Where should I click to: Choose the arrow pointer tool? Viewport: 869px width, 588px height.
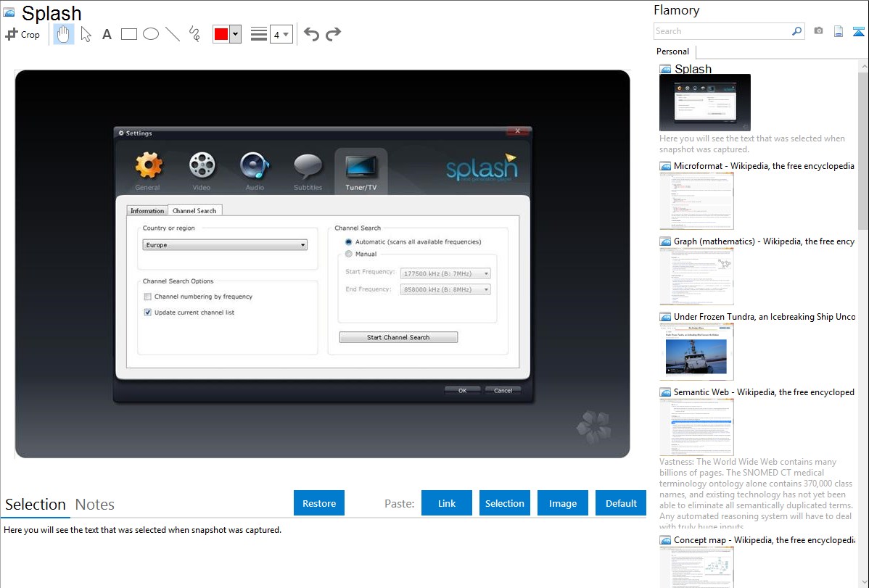click(86, 34)
